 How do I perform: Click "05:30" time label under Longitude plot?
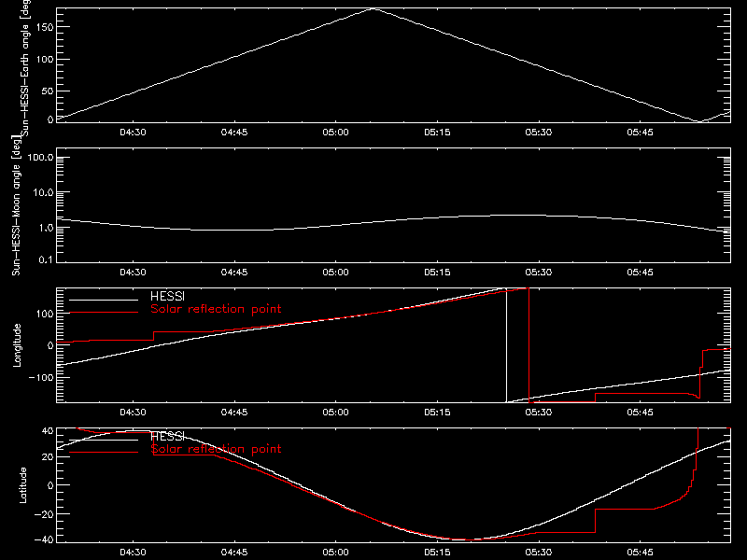[539, 413]
